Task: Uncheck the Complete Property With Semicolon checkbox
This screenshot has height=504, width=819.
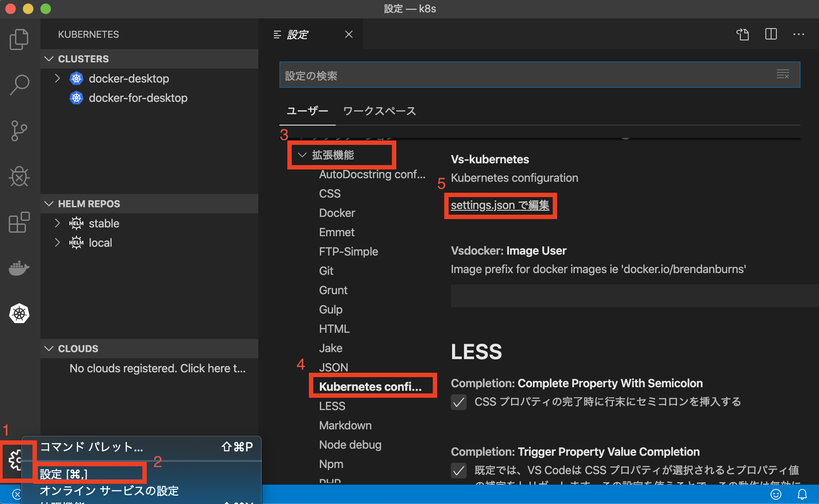Action: coord(459,402)
